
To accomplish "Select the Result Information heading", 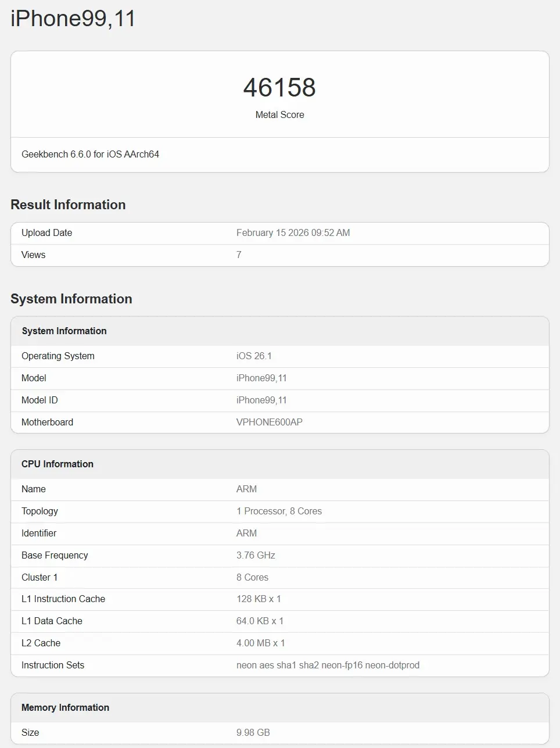I will click(x=68, y=205).
